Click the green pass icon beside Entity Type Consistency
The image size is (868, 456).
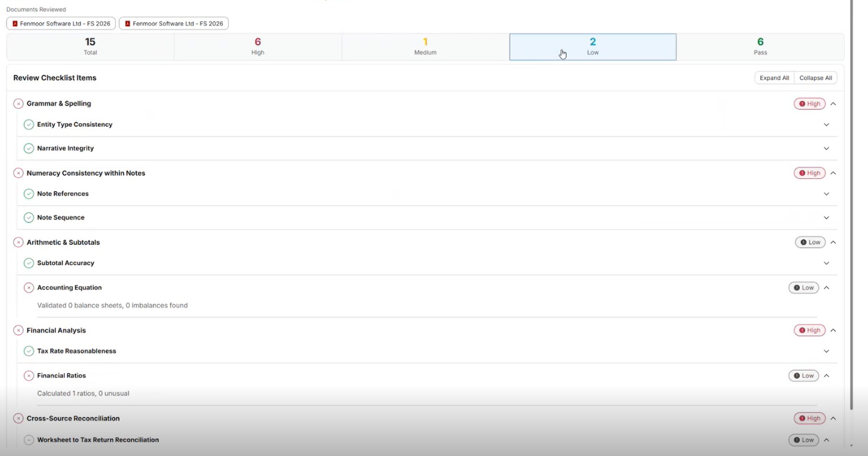tap(29, 125)
